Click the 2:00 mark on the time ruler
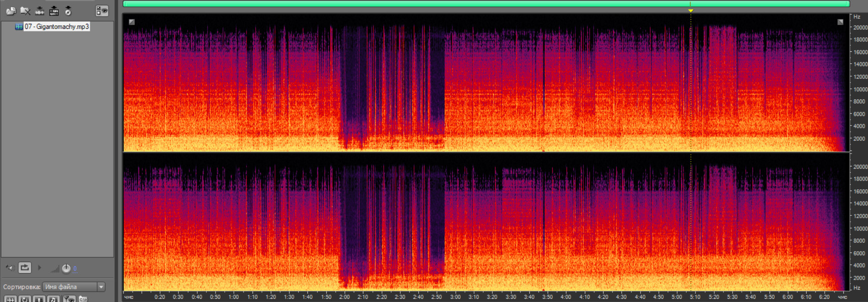Viewport: 868px width, 302px height. pos(344,297)
